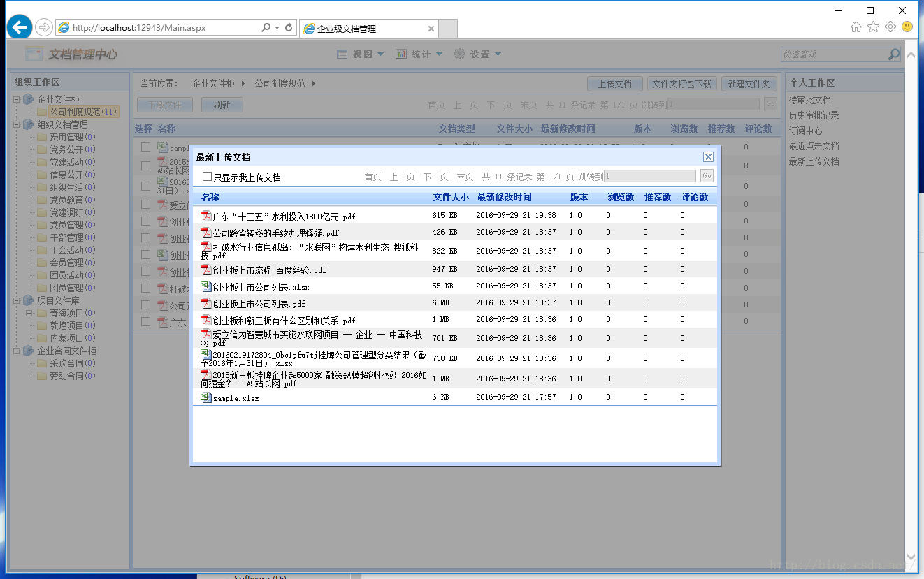Click PDF icon of 爱立信为智慧城市 file in dialog

[205, 334]
